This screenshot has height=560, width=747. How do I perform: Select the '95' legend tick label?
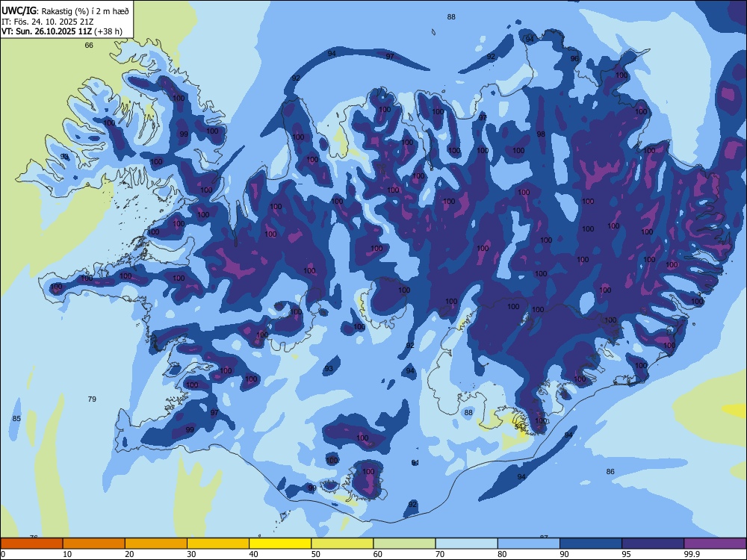pyautogui.click(x=627, y=554)
